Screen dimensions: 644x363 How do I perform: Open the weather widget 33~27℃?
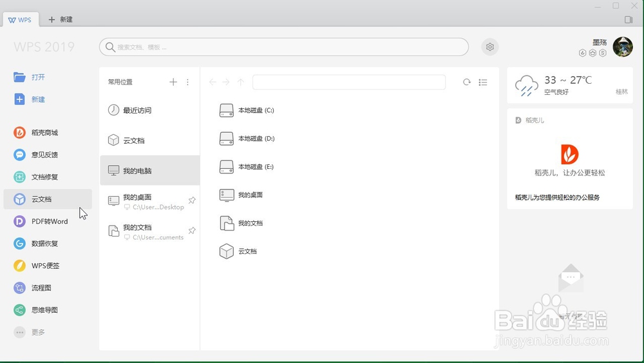[x=570, y=85]
